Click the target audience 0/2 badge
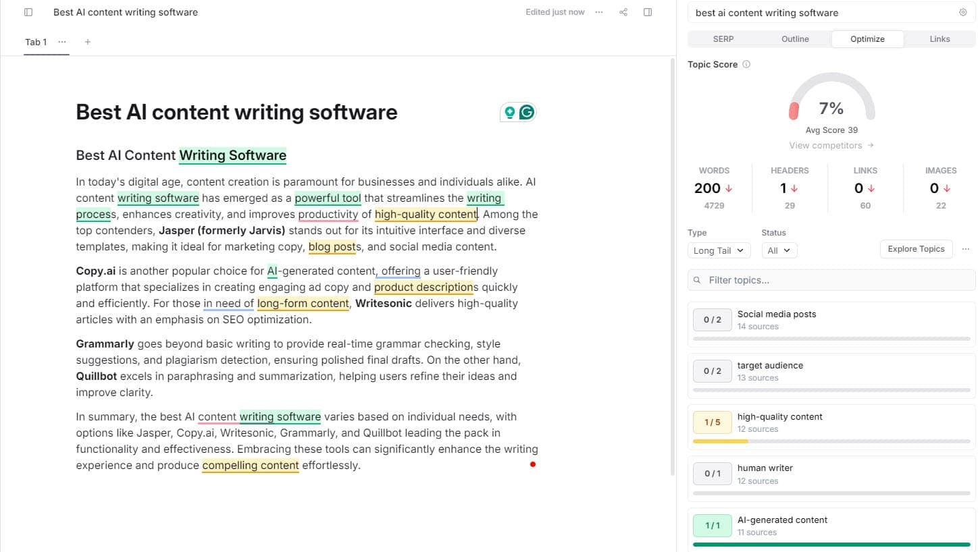The width and height of the screenshot is (980, 552). coord(712,371)
